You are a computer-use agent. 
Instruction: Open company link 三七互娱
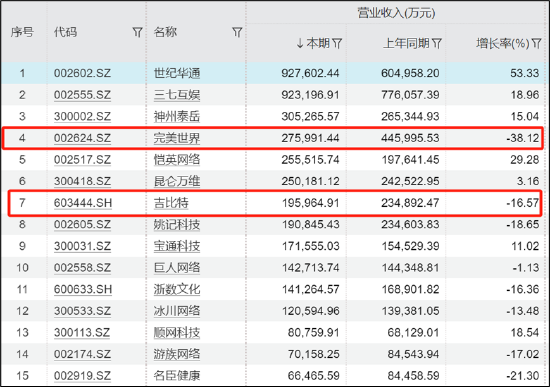pos(177,95)
